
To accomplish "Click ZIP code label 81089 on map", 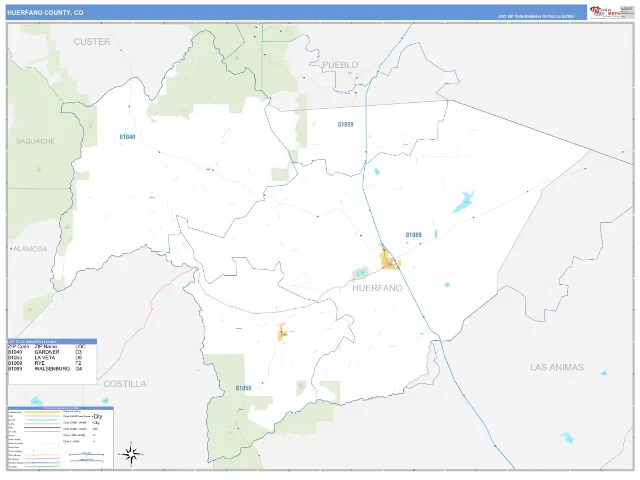I will [x=413, y=235].
